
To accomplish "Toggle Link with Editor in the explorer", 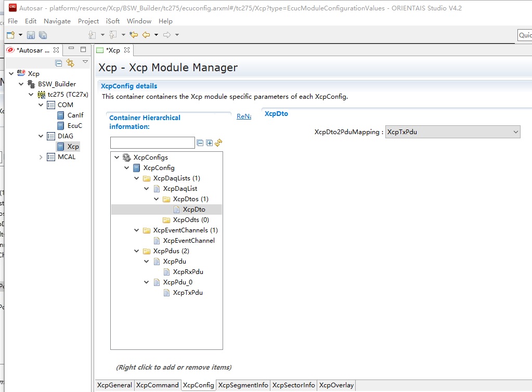I will [70, 63].
